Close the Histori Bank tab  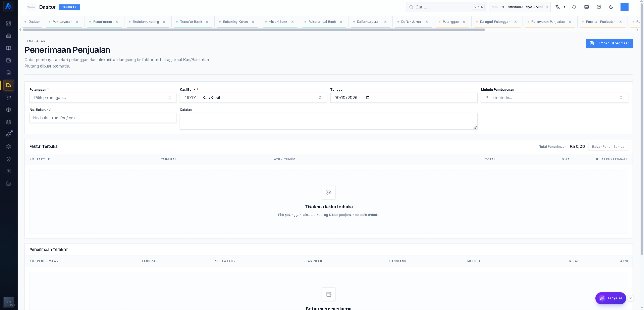click(292, 22)
